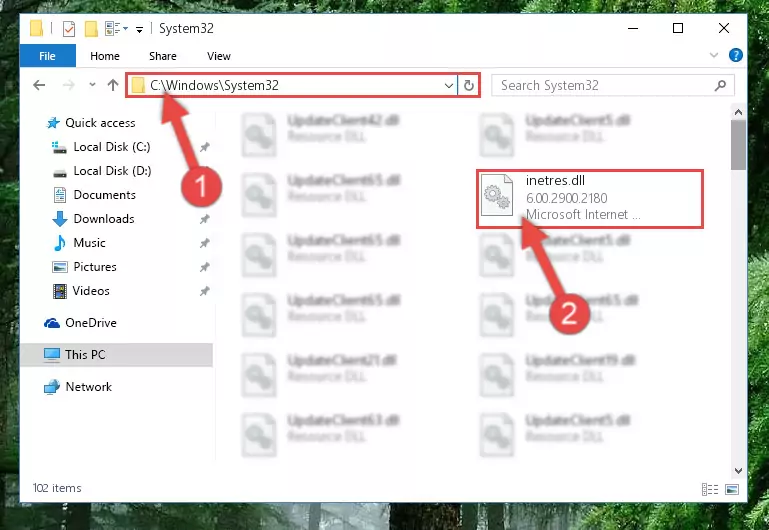Switch to the View ribbon tab
The width and height of the screenshot is (769, 530).
pos(219,56)
